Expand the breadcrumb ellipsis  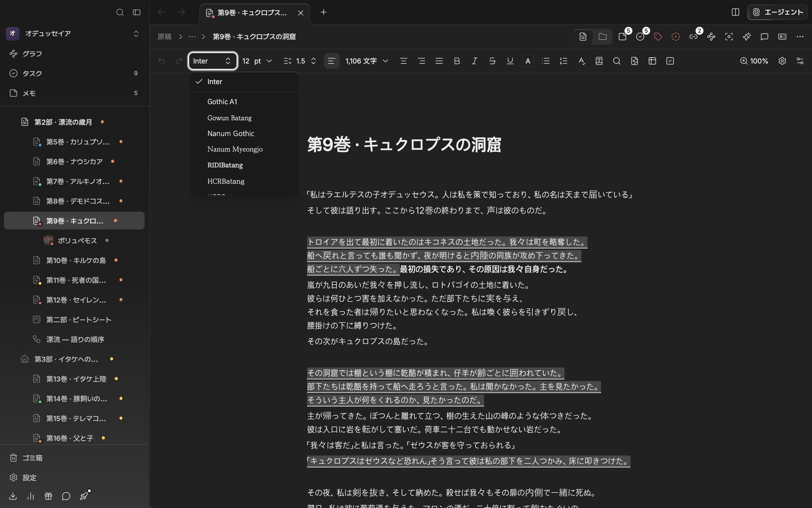pos(192,37)
